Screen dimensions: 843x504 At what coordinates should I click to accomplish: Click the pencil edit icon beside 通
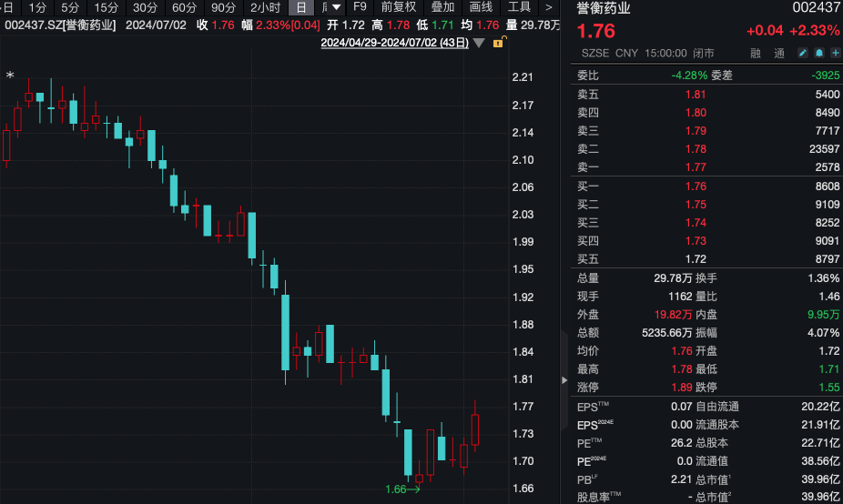(803, 54)
